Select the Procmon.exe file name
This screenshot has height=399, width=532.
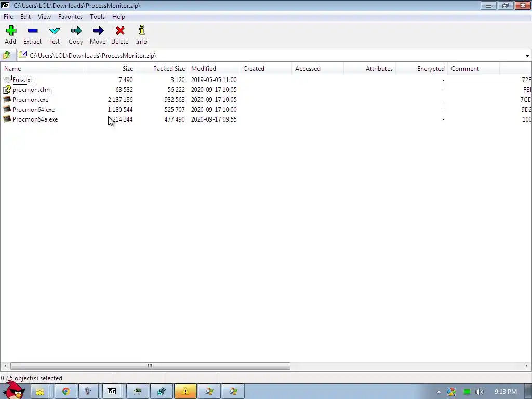click(x=31, y=100)
